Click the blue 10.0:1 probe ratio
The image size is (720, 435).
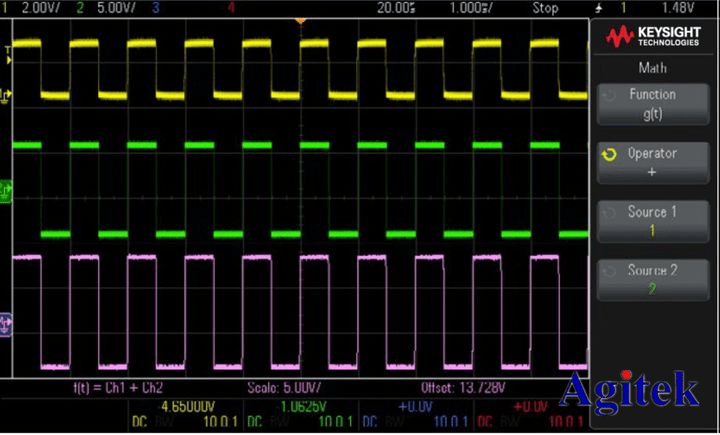[451, 422]
